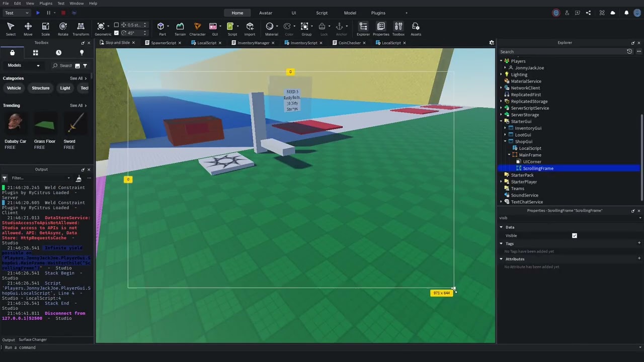Open the Window menu
Image resolution: width=644 pixels, height=362 pixels.
coord(76,4)
